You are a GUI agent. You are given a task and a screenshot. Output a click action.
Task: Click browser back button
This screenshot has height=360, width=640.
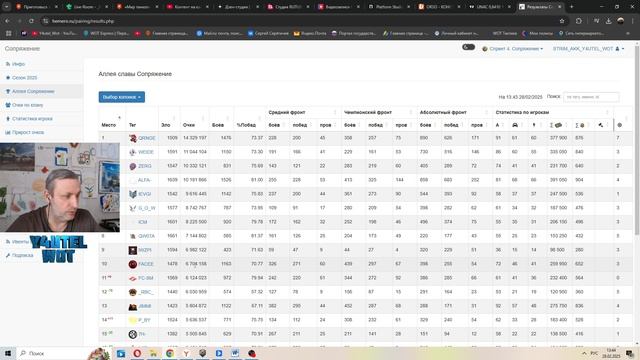point(7,21)
